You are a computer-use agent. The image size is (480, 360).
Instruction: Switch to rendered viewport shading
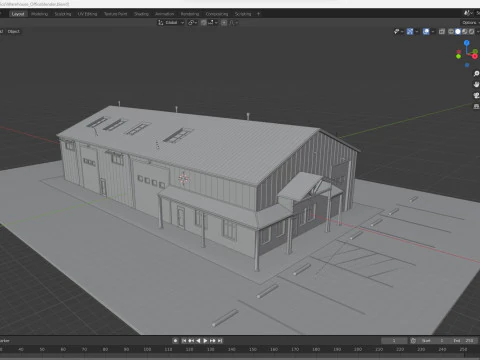click(472, 31)
